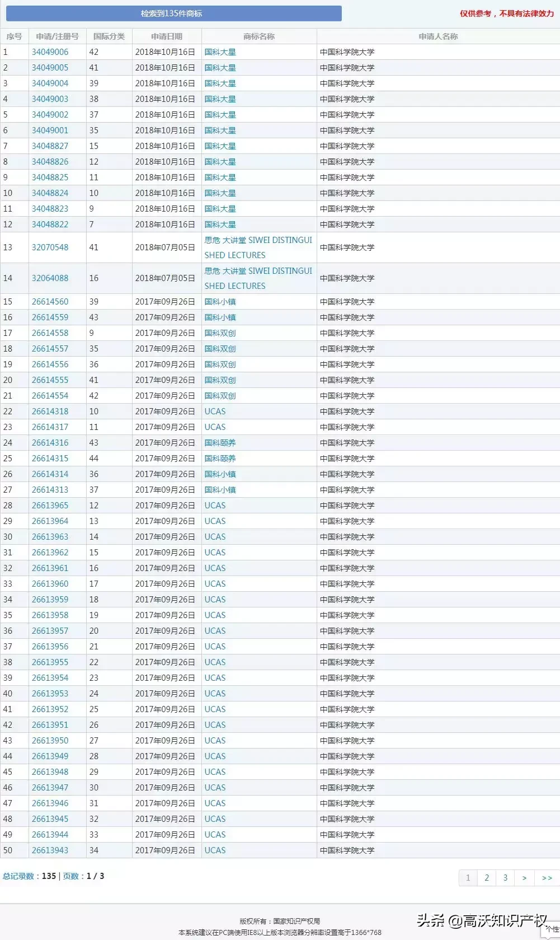Image resolution: width=560 pixels, height=940 pixels.
Task: Go to page 2 in pagination
Action: (x=487, y=878)
